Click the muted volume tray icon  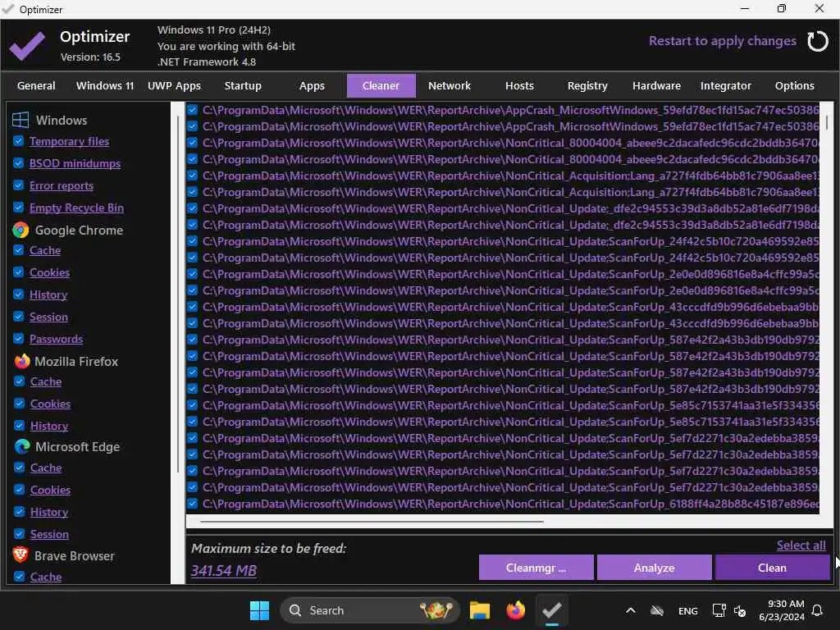coord(740,610)
